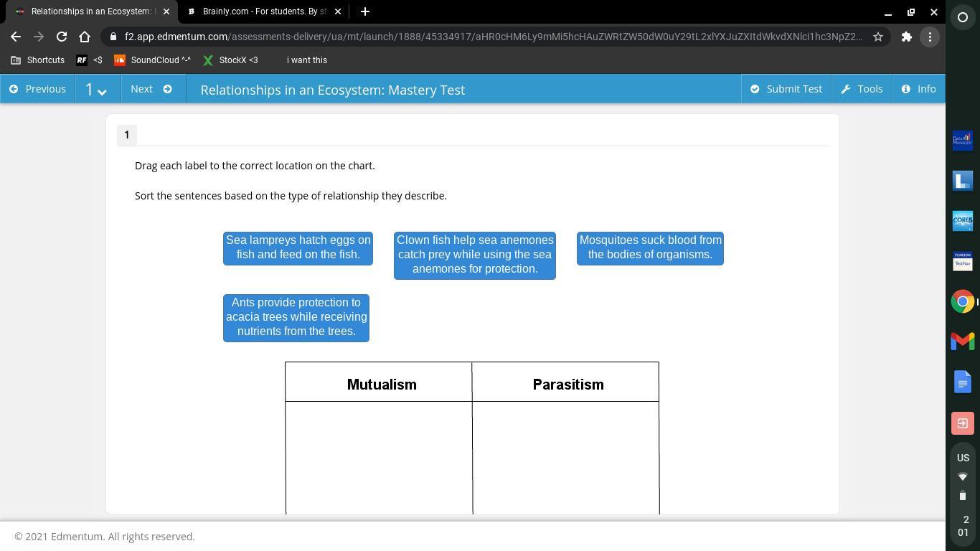Click the Parasitism column drop area

click(x=565, y=458)
